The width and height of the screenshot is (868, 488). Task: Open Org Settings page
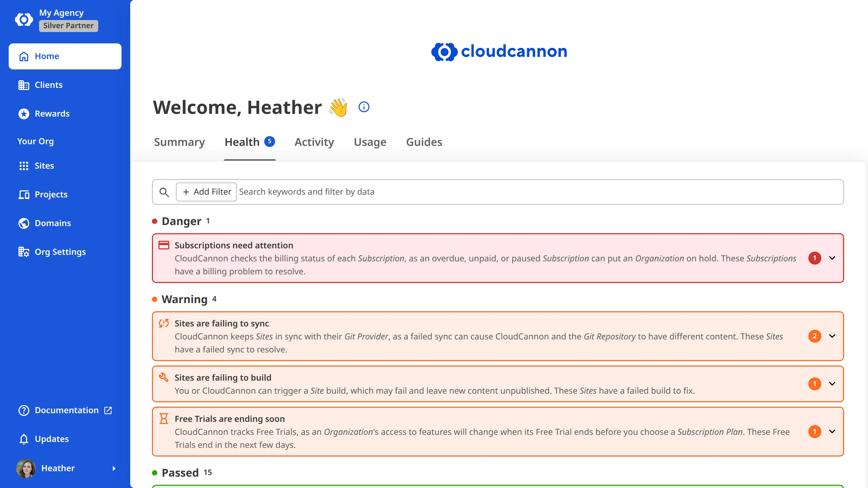pyautogui.click(x=65, y=252)
